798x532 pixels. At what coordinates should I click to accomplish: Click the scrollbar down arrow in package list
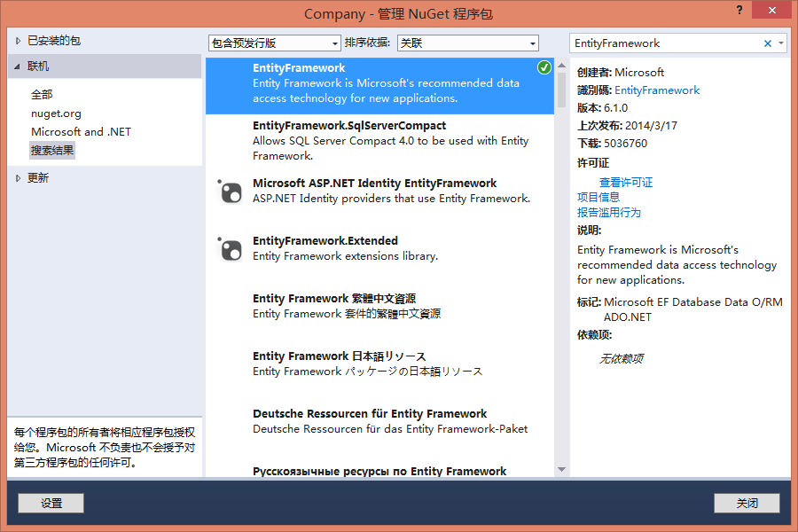point(562,469)
